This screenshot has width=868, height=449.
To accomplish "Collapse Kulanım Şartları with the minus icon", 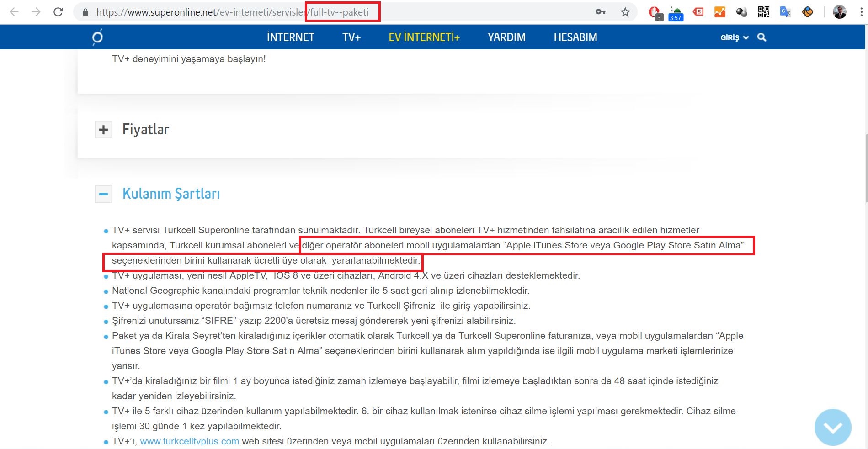I will (x=103, y=194).
